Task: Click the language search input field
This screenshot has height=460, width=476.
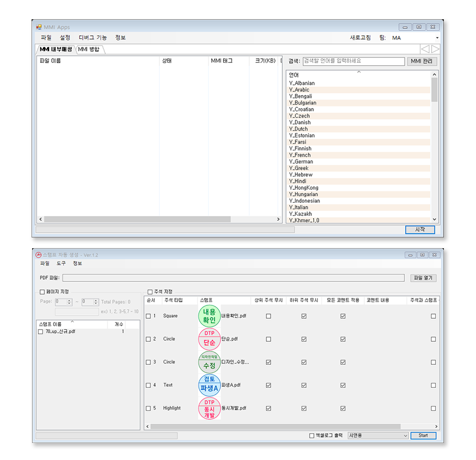Action: click(354, 62)
